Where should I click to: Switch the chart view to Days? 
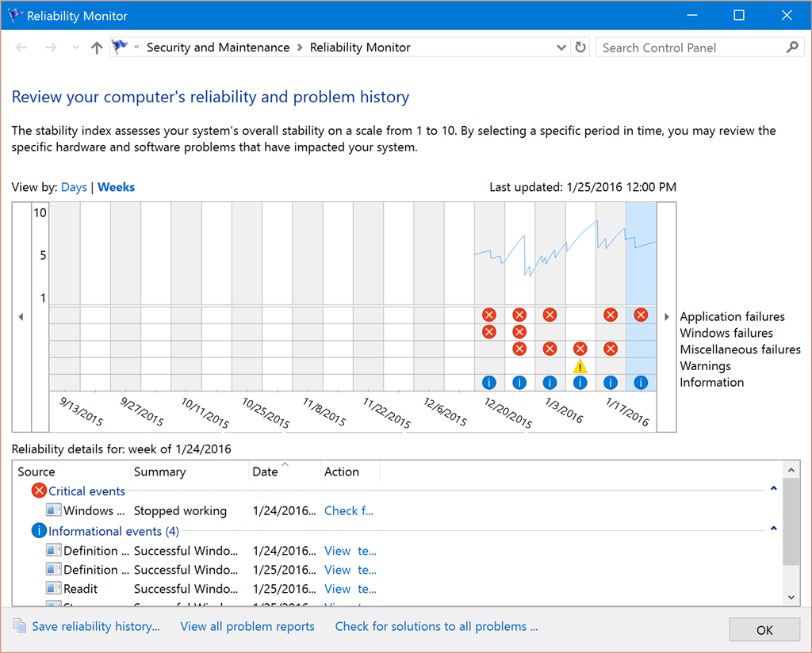pyautogui.click(x=74, y=187)
